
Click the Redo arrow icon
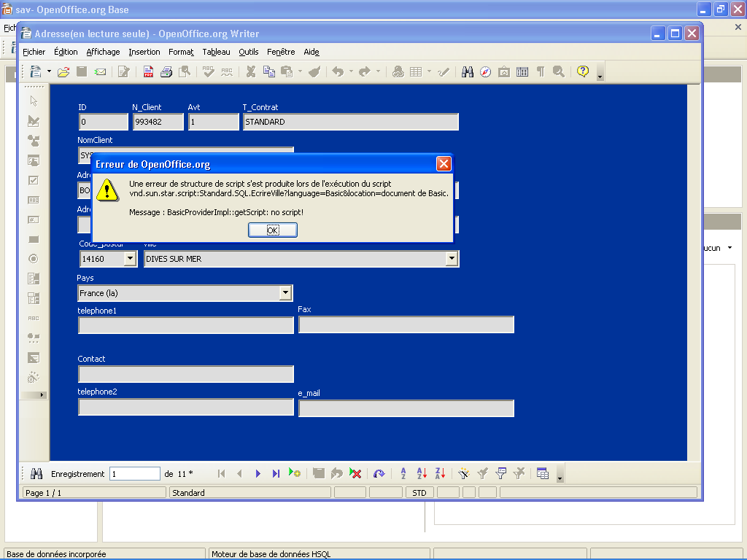pyautogui.click(x=365, y=71)
